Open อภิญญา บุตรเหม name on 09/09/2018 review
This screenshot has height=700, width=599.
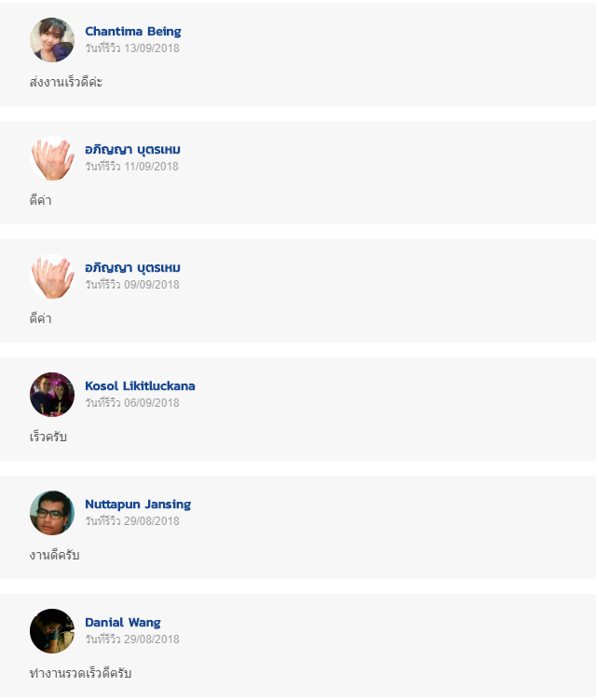(x=132, y=268)
